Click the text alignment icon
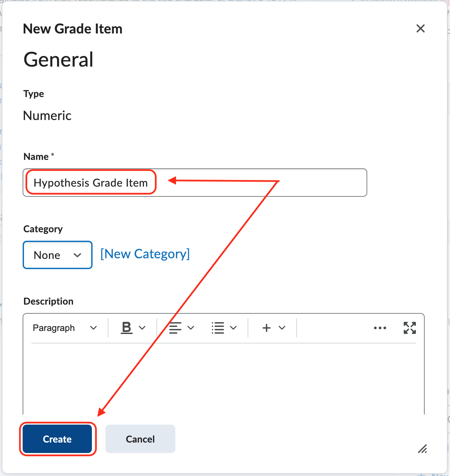Image resolution: width=450 pixels, height=476 pixels. coord(175,327)
